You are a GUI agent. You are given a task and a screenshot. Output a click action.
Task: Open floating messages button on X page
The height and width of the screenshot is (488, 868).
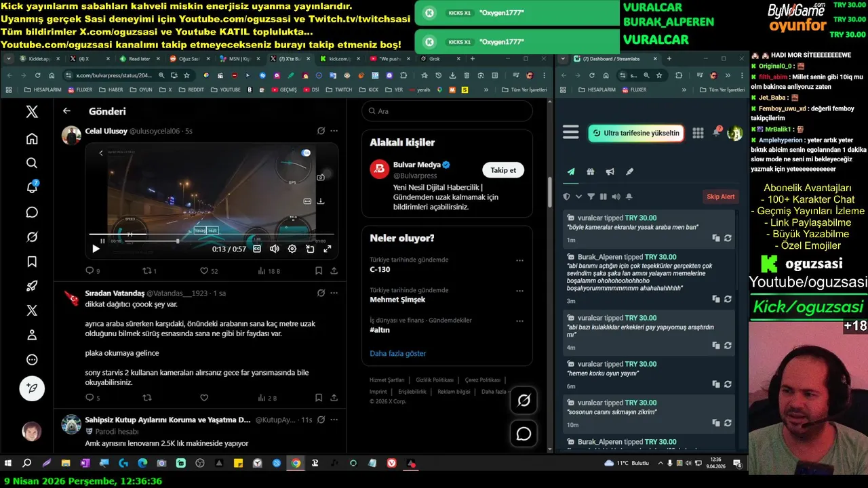tap(524, 434)
